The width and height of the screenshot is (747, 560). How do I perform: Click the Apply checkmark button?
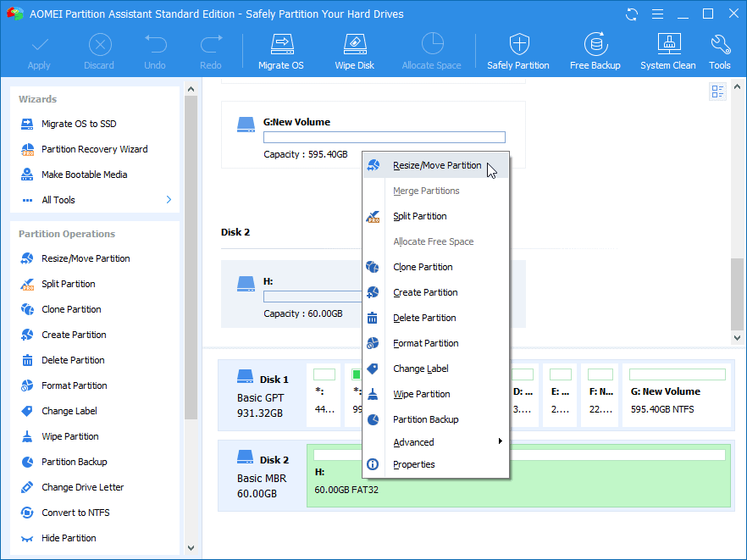pos(39,52)
